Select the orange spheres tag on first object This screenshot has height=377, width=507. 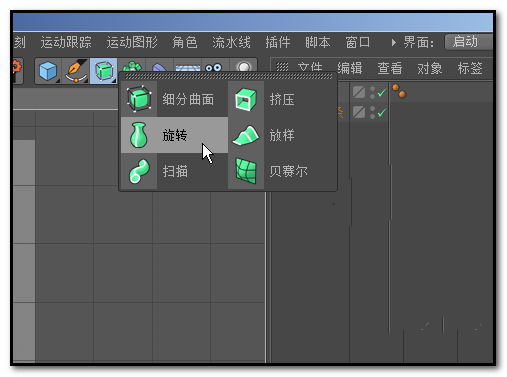click(399, 91)
